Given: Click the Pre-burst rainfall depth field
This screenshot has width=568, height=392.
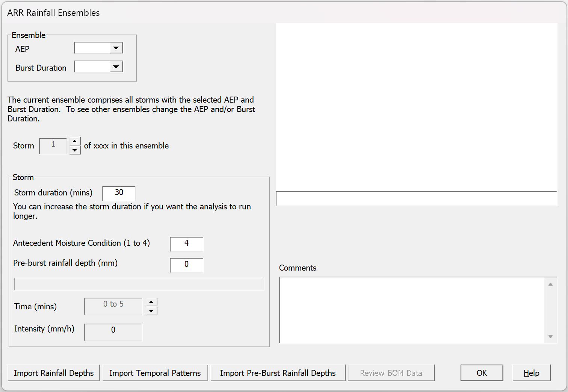Looking at the screenshot, I should point(186,265).
